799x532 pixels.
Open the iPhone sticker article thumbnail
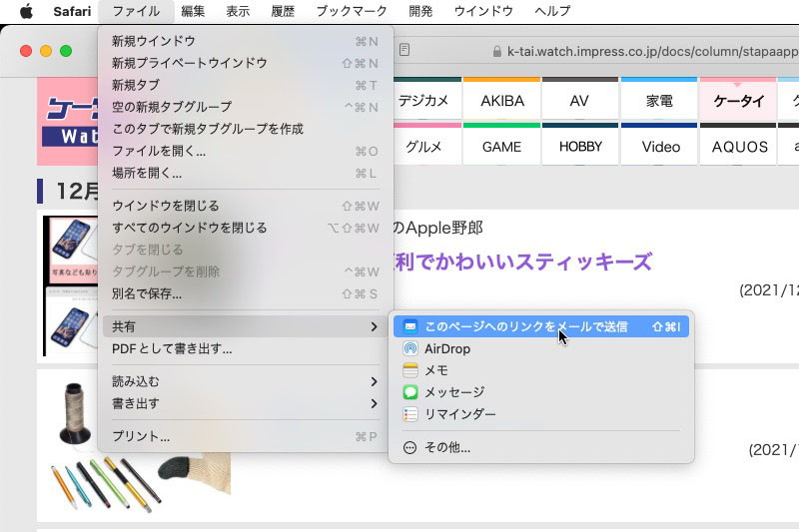tap(71, 285)
